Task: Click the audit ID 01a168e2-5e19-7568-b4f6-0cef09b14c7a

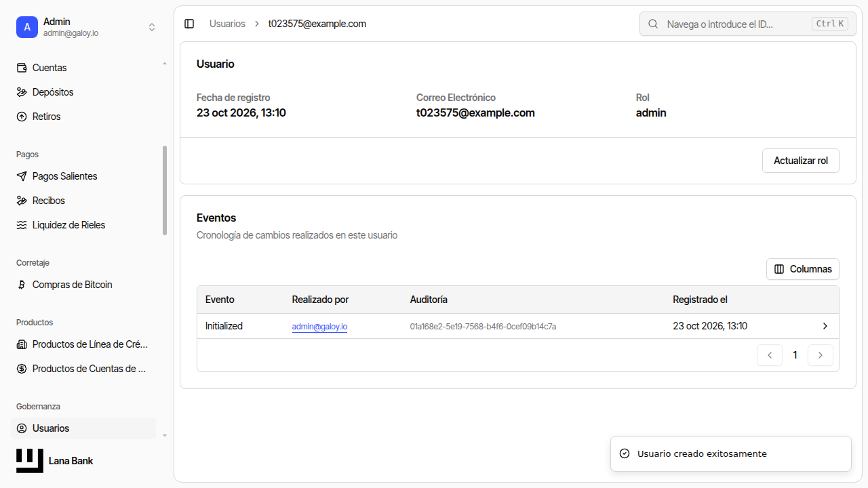Action: (483, 327)
